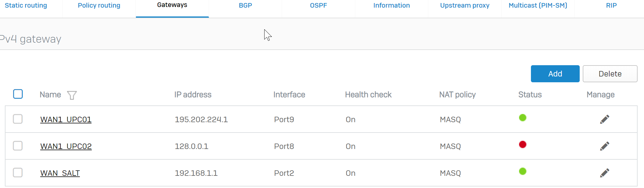Click health check On for WAN1_UPC02
Image resolution: width=644 pixels, height=188 pixels.
click(350, 146)
